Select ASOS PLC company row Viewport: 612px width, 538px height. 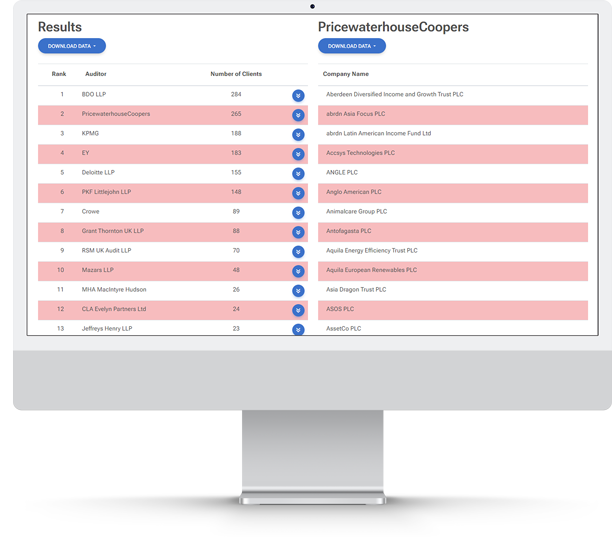[x=453, y=310]
